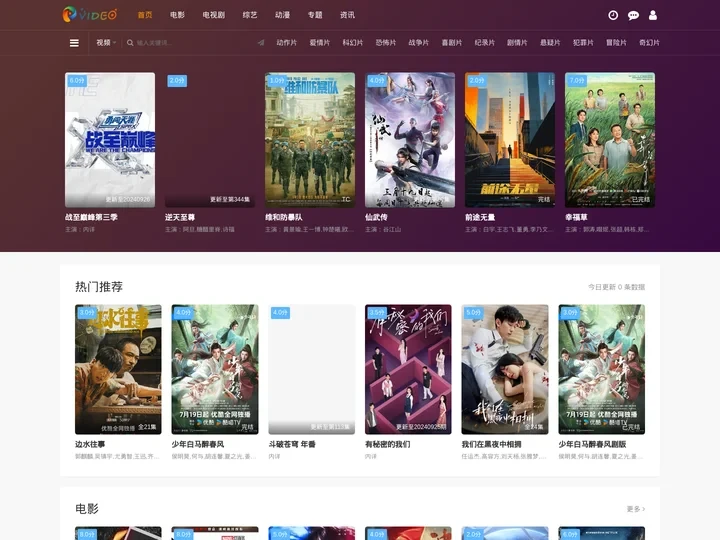The height and width of the screenshot is (540, 720).
Task: Click the 少年白马醉春风 title link
Action: 198,444
